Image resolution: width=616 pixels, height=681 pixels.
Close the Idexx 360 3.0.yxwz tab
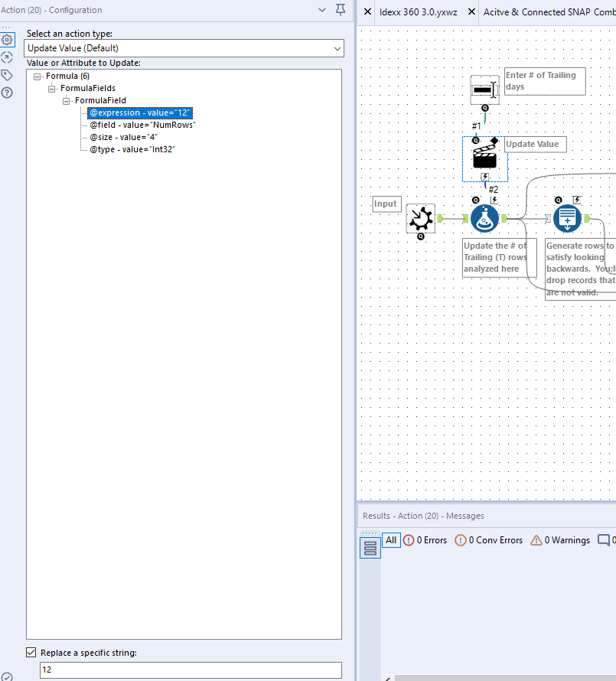pyautogui.click(x=471, y=11)
